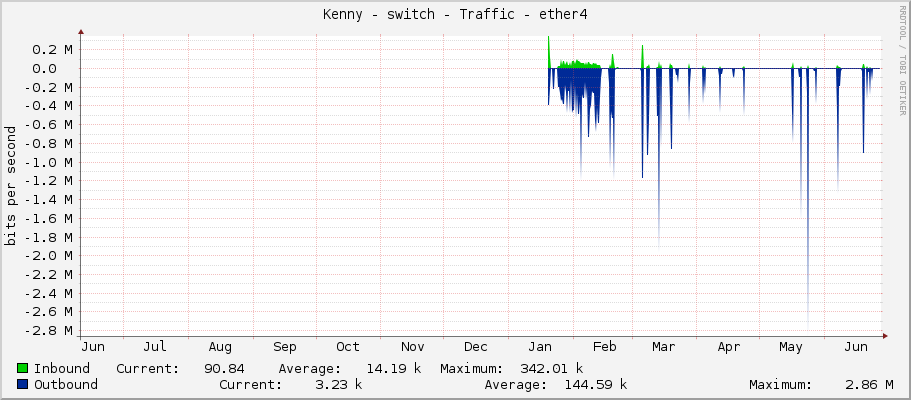Click the 'Outbound' legend label
This screenshot has width=911, height=400.
coord(66,384)
